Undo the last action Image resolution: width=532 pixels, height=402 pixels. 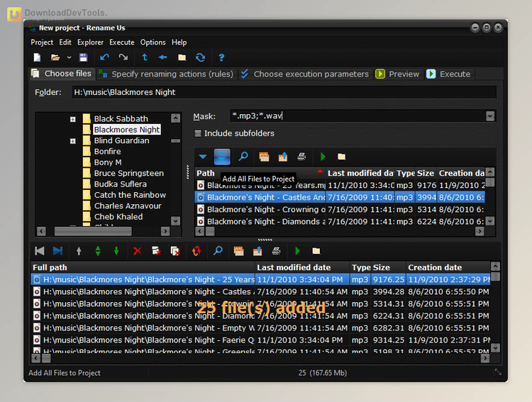(x=104, y=57)
